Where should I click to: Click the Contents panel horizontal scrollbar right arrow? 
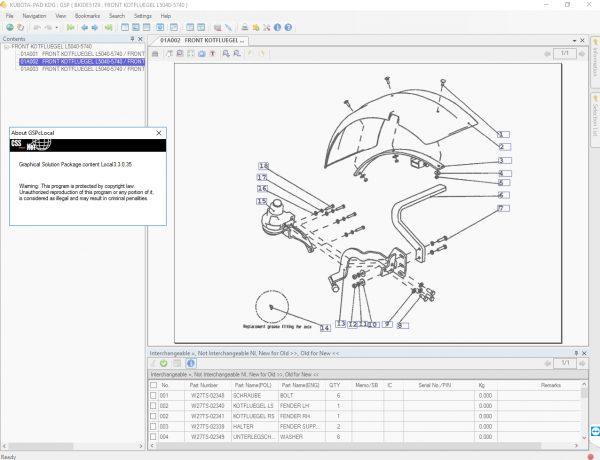click(x=140, y=446)
